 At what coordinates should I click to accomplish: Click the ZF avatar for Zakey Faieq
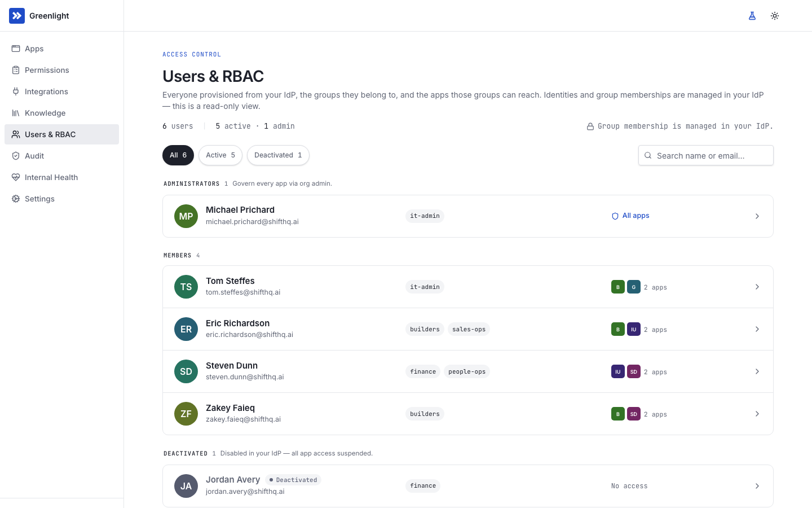tap(186, 414)
